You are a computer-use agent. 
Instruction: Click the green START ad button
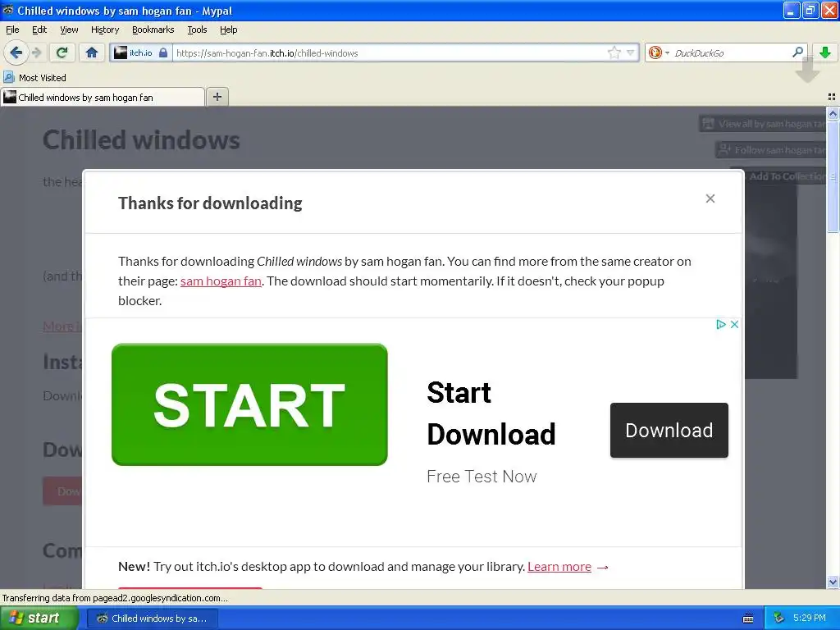pyautogui.click(x=249, y=404)
